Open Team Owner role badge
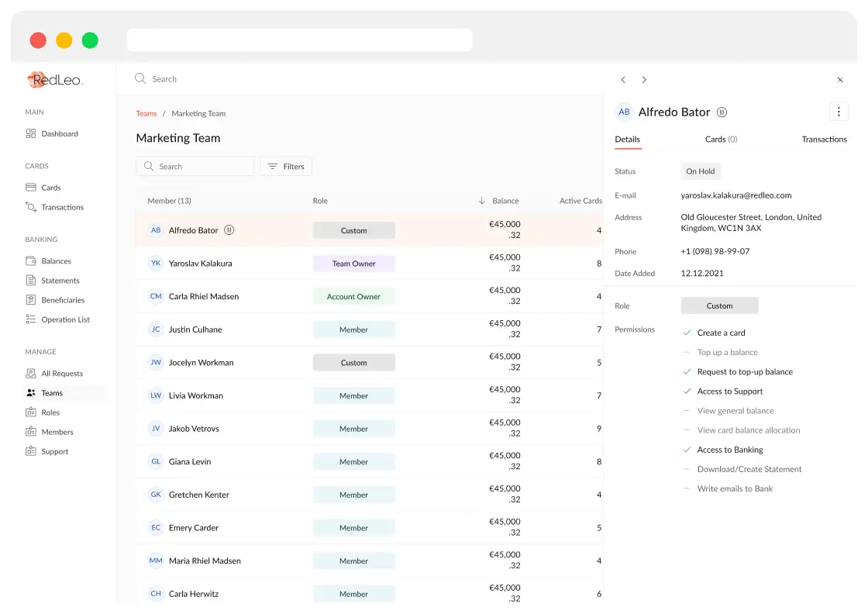The height and width of the screenshot is (614, 868). click(353, 264)
